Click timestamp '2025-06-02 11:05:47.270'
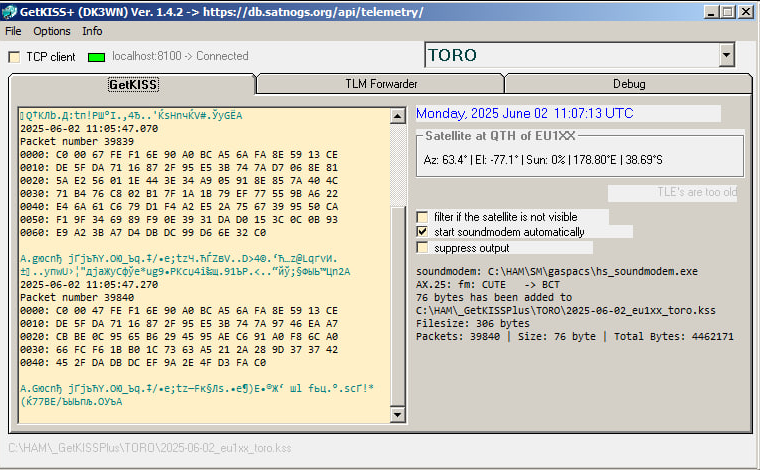The image size is (760, 470). pyautogui.click(x=89, y=284)
